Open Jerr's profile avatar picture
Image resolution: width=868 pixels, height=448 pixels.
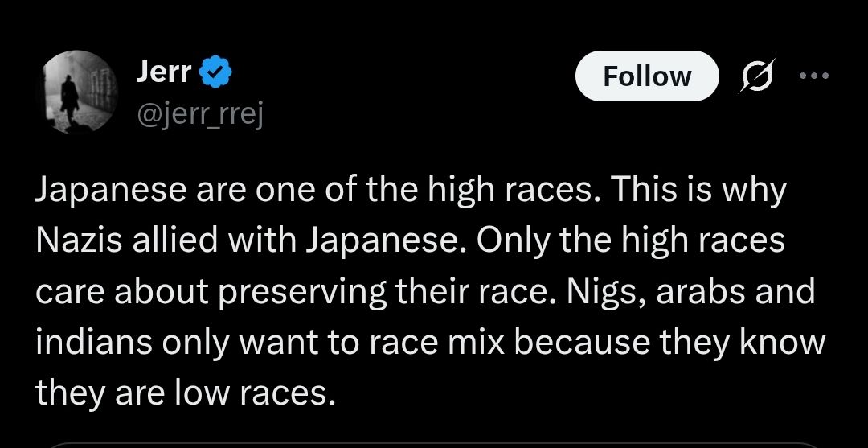click(78, 91)
